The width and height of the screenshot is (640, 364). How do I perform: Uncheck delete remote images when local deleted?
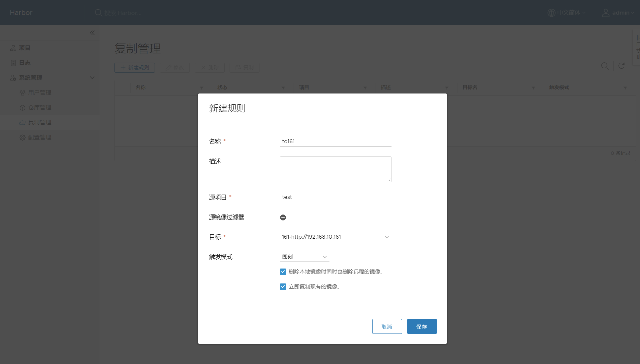pos(283,272)
